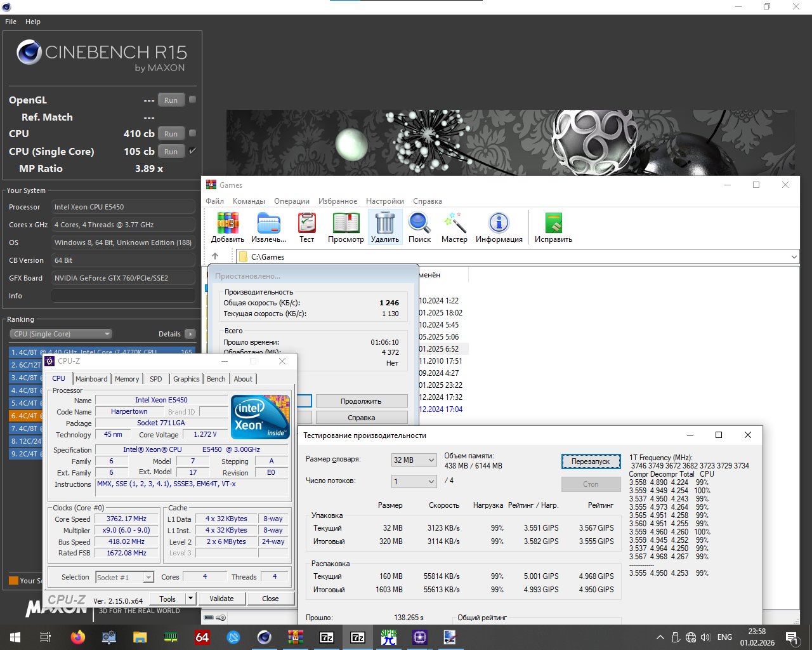Open the Избранное menu in WinRAR
The width and height of the screenshot is (812, 650).
tap(337, 201)
